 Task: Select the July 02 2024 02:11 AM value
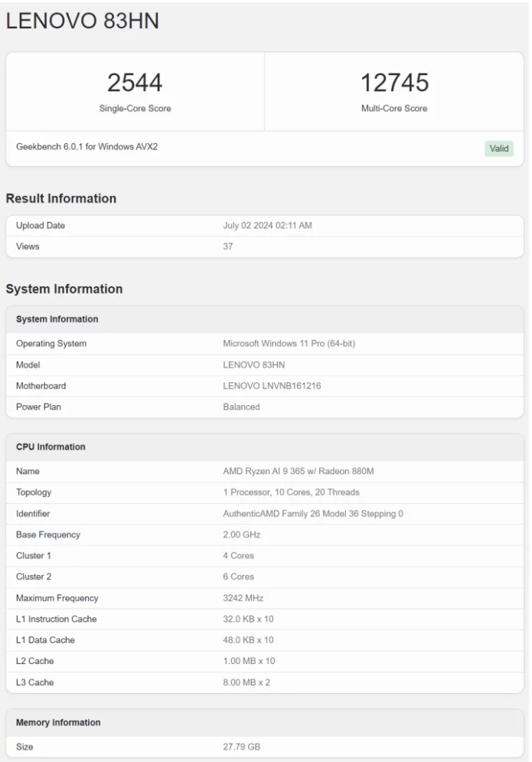(x=268, y=225)
